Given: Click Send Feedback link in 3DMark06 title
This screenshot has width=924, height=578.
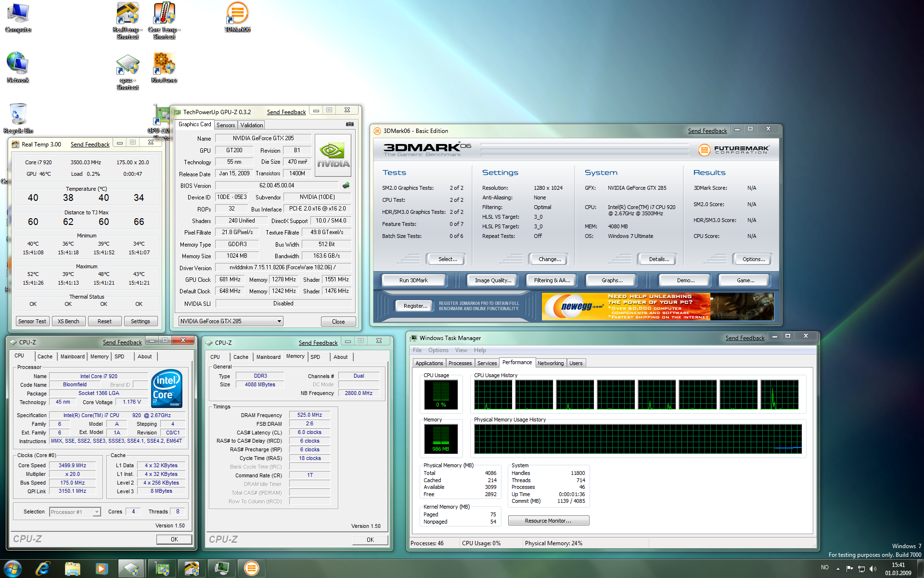Looking at the screenshot, I should pyautogui.click(x=707, y=131).
